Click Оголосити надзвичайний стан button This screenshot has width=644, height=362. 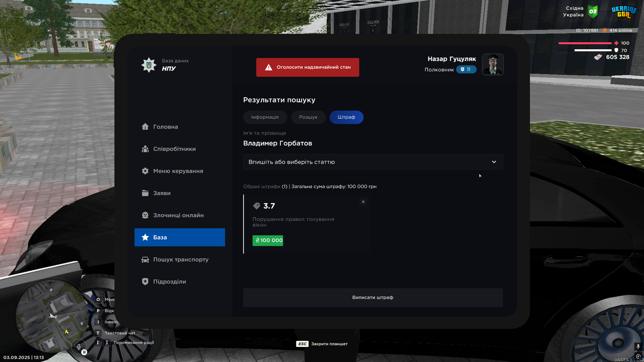point(307,67)
